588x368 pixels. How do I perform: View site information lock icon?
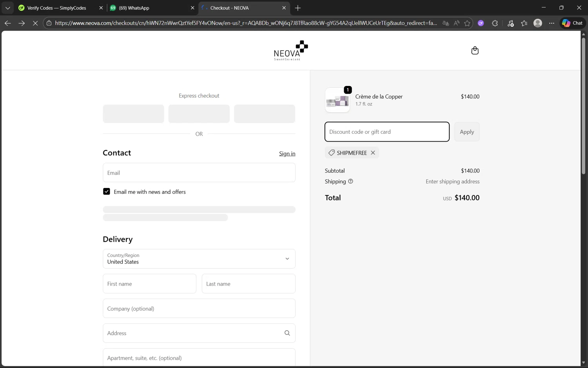click(x=49, y=23)
